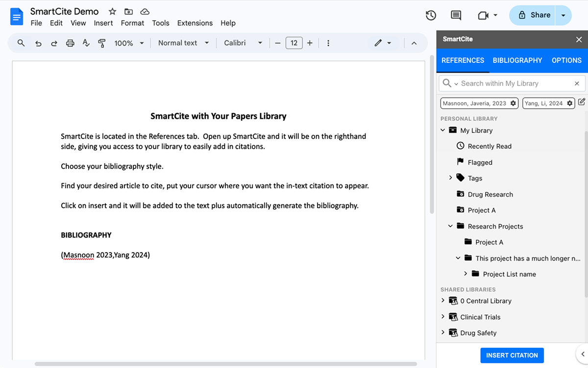Image resolution: width=588 pixels, height=368 pixels.
Task: Click the Search within My Library field
Action: (x=514, y=83)
